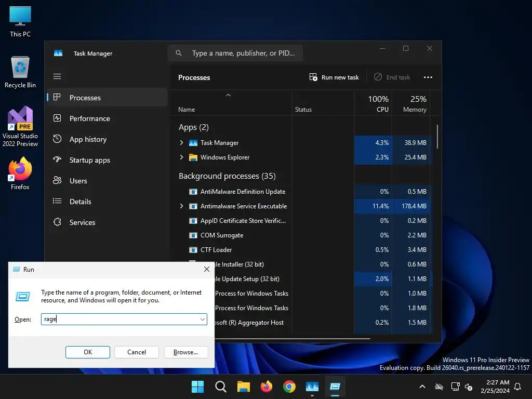This screenshot has width=532, height=399.
Task: Open the clock showing 2:27 AM
Action: pos(495,387)
